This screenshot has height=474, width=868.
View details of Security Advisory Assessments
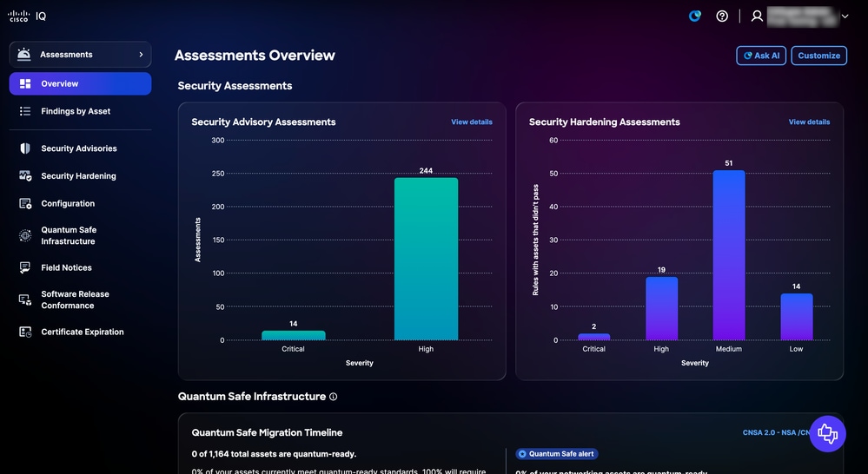[x=472, y=122]
